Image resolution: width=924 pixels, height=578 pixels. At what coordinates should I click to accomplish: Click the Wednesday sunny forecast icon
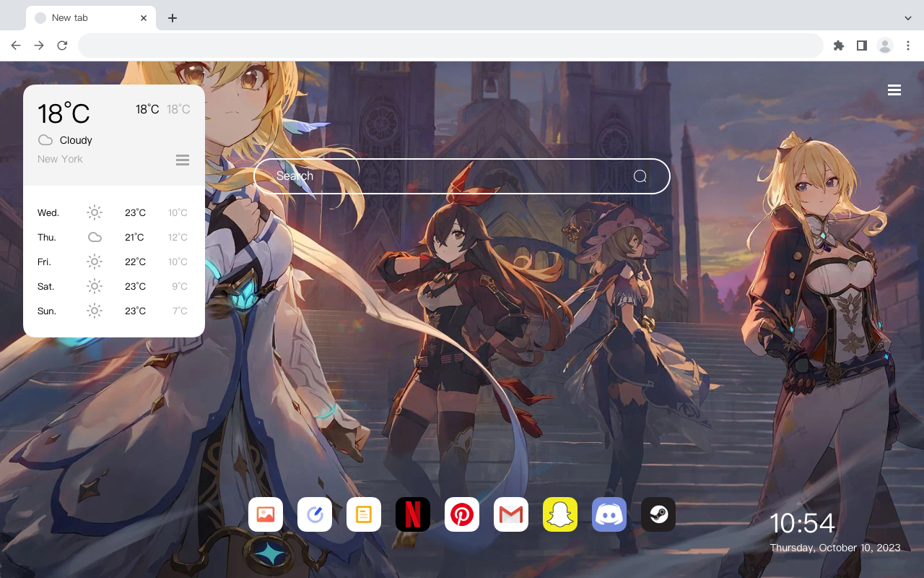point(95,212)
